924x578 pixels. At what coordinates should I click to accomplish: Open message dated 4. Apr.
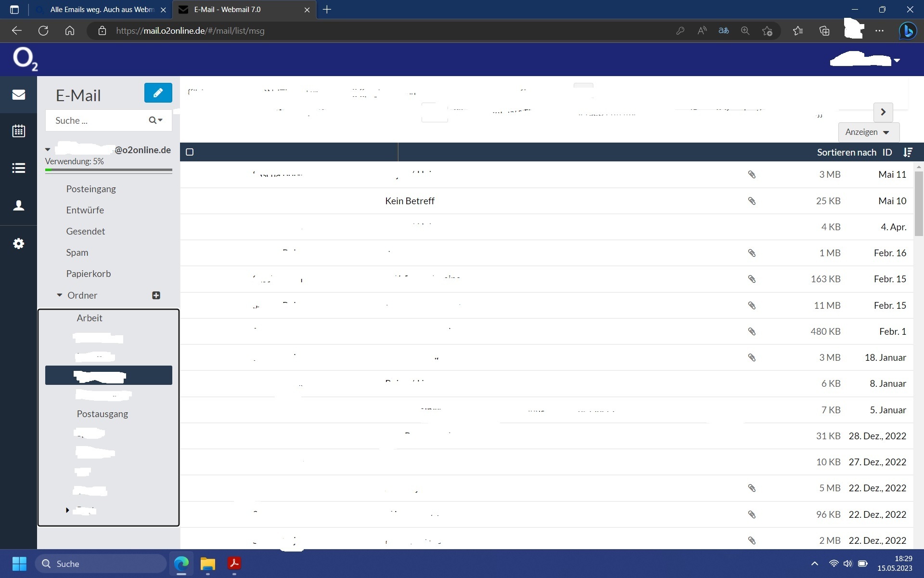pos(547,227)
